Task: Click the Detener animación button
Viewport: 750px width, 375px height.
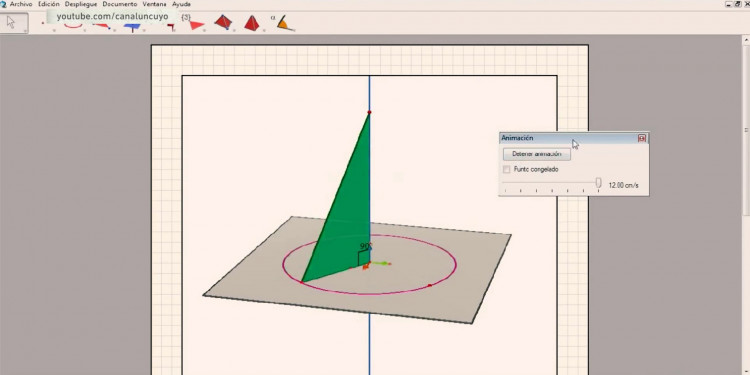Action: (537, 154)
